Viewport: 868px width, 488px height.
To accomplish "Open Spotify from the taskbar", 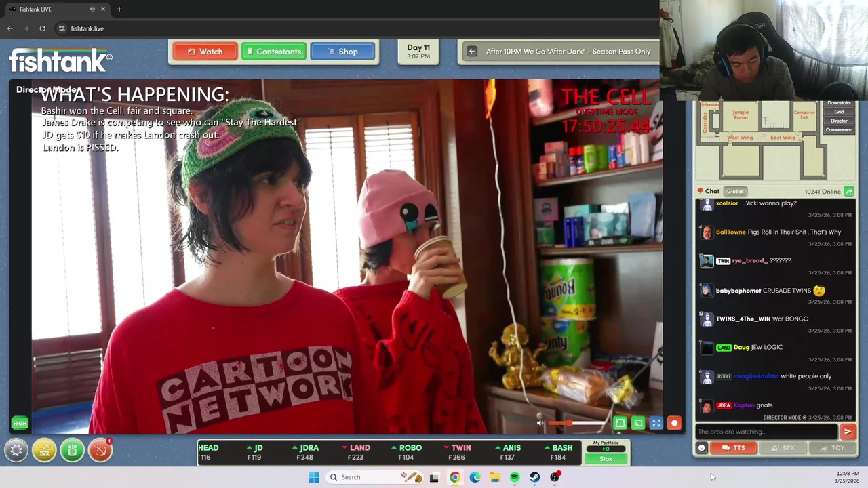I will pos(515,477).
